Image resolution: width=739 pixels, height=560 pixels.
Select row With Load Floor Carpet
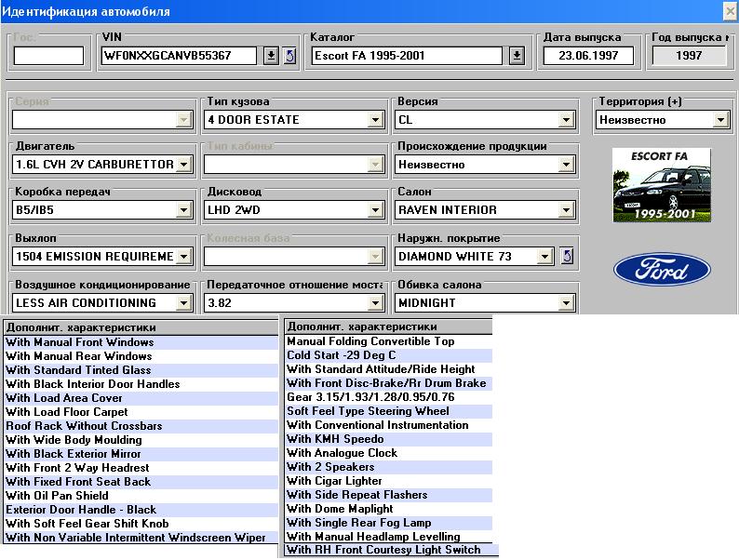click(141, 412)
